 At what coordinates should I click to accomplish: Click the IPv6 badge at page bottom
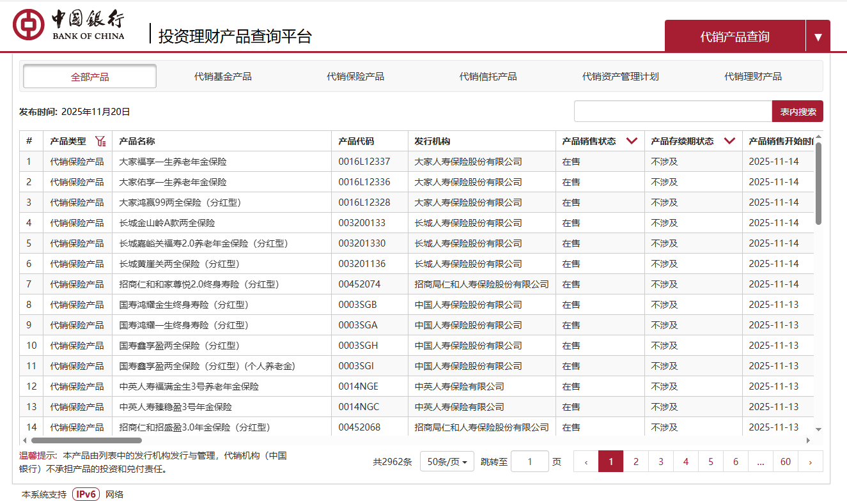[85, 494]
